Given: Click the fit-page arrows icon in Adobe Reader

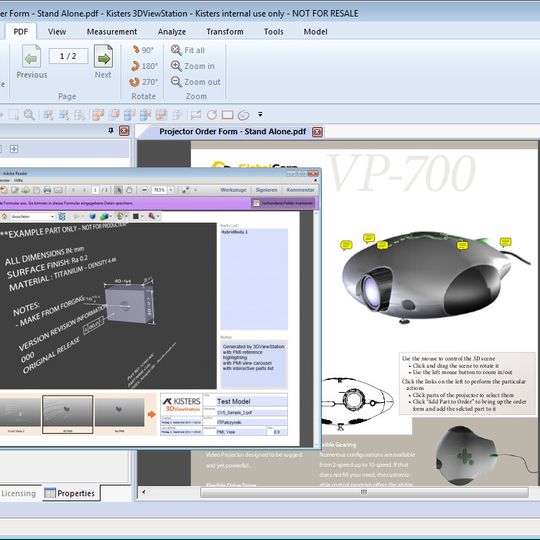Looking at the screenshot, I should click(186, 190).
